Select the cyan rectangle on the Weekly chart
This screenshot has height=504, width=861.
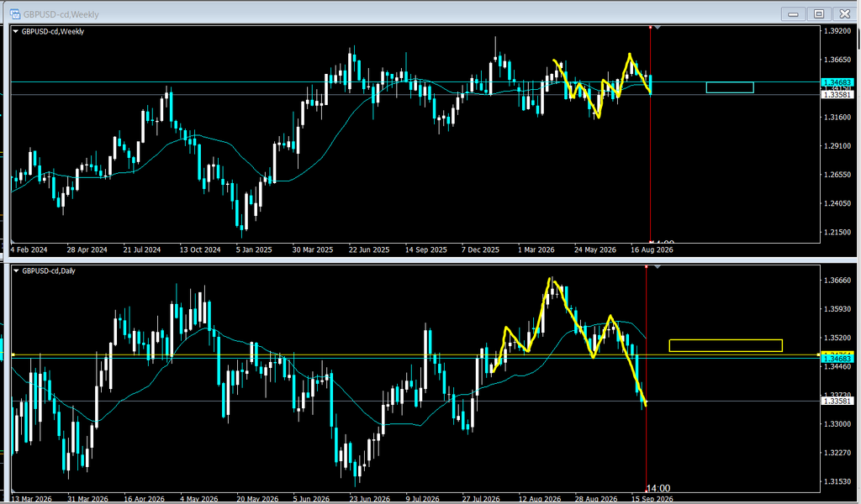click(x=730, y=87)
